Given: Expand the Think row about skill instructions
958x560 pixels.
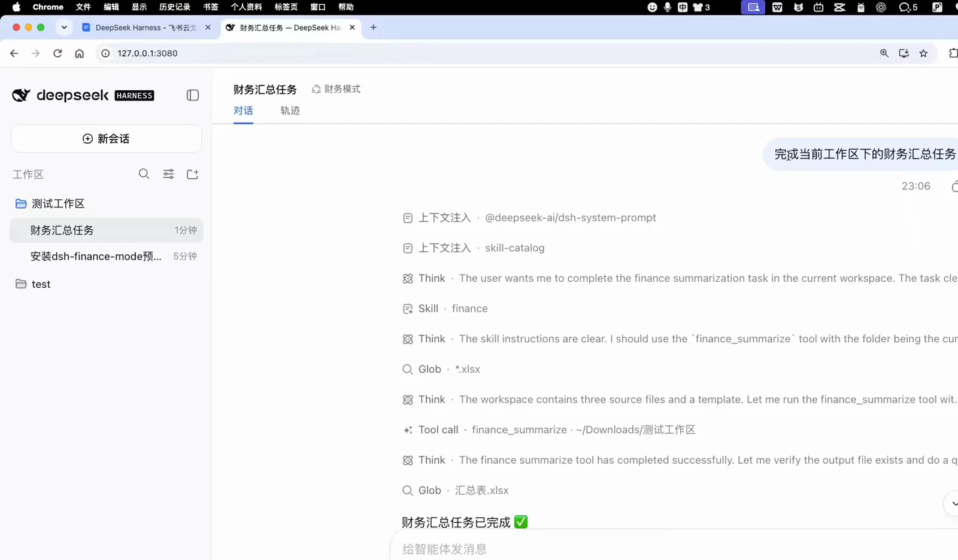Looking at the screenshot, I should pos(680,339).
